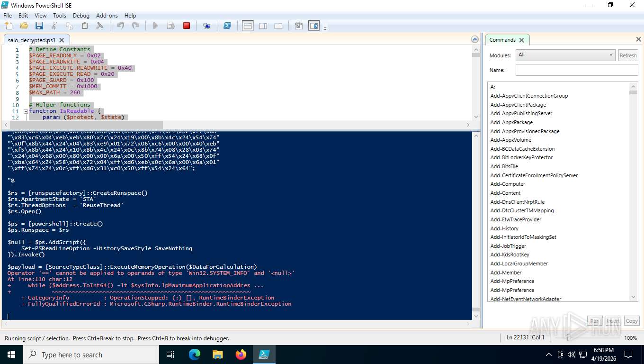The height and width of the screenshot is (364, 644).
Task: Undo the last edit
Action: [120, 26]
